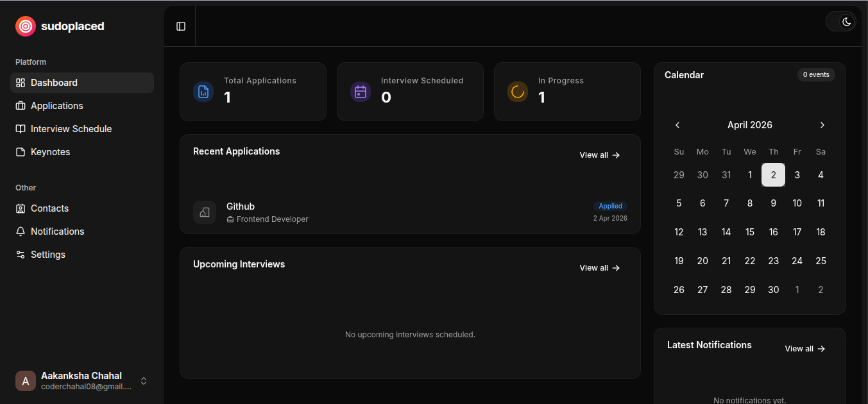The height and width of the screenshot is (404, 868).
Task: Click View all in Upcoming Interviews
Action: pos(599,268)
